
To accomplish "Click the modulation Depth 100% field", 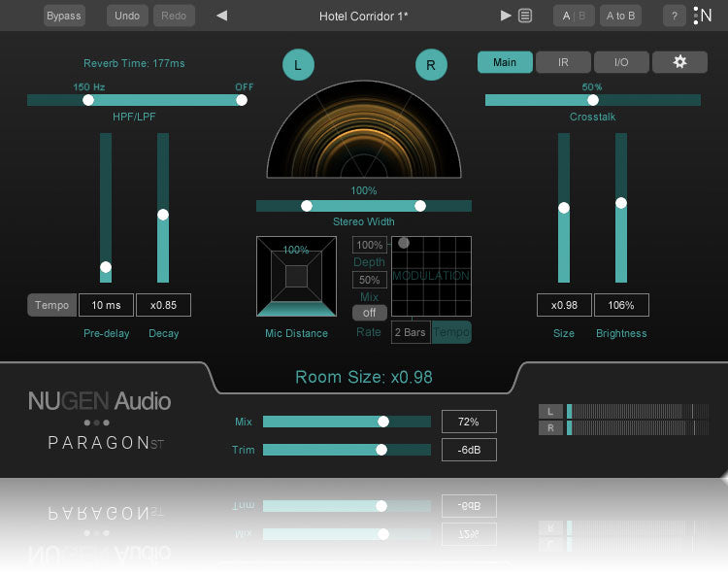I will pyautogui.click(x=370, y=245).
